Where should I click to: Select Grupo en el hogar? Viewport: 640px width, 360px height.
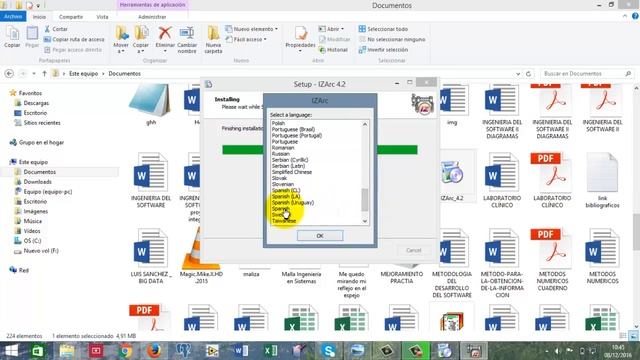pyautogui.click(x=41, y=142)
